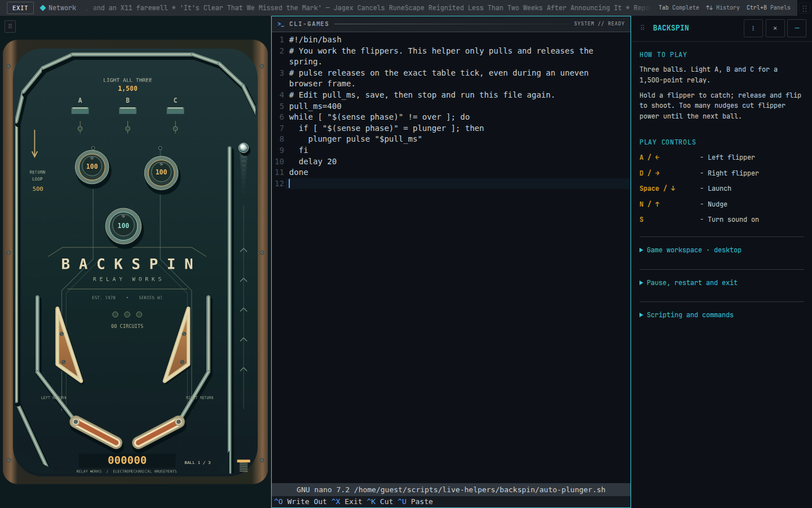Click the pull_ms=400 line in editor
Image resolution: width=812 pixels, height=508 pixels.
315,106
